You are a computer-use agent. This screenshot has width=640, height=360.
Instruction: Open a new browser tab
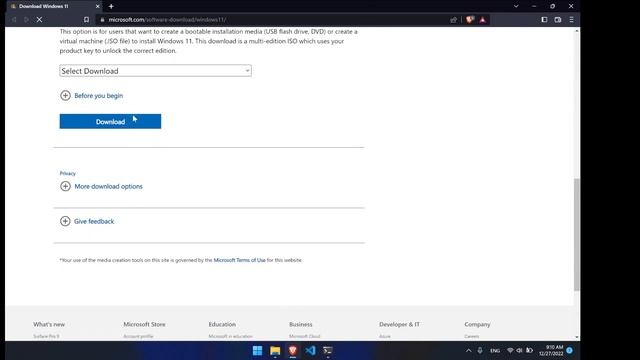(x=111, y=6)
